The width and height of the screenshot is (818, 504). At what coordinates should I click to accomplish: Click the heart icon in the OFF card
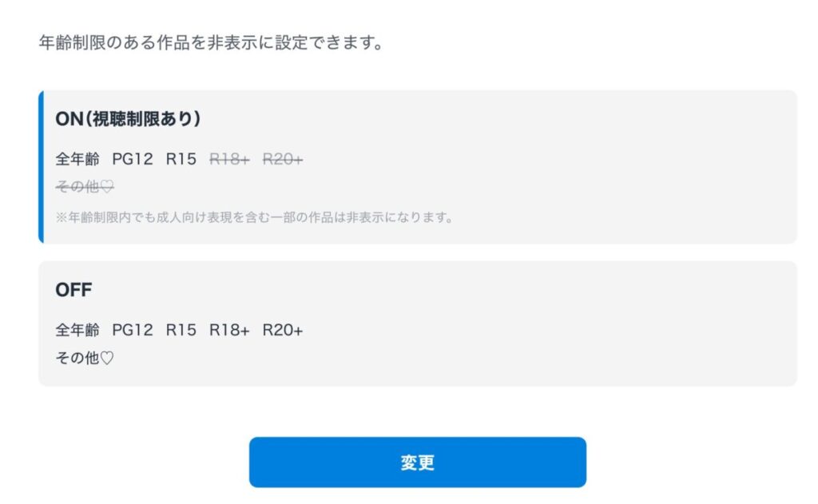[x=107, y=359]
